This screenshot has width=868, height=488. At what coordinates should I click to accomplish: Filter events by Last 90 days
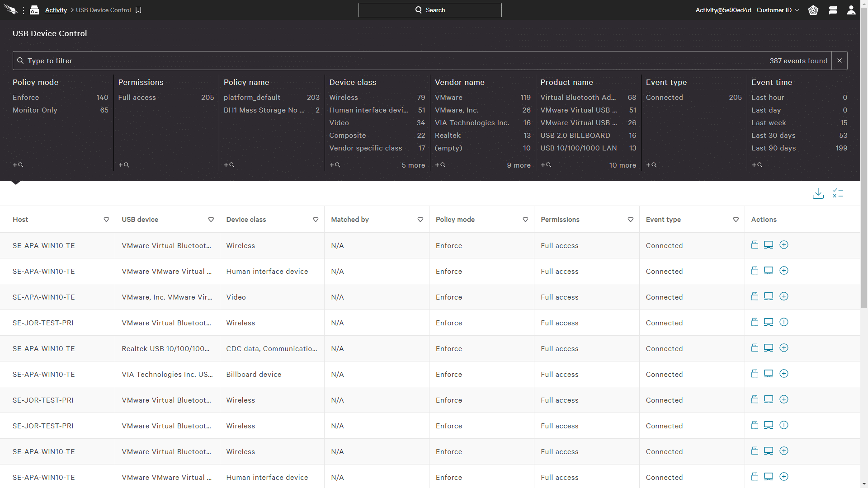click(x=799, y=148)
